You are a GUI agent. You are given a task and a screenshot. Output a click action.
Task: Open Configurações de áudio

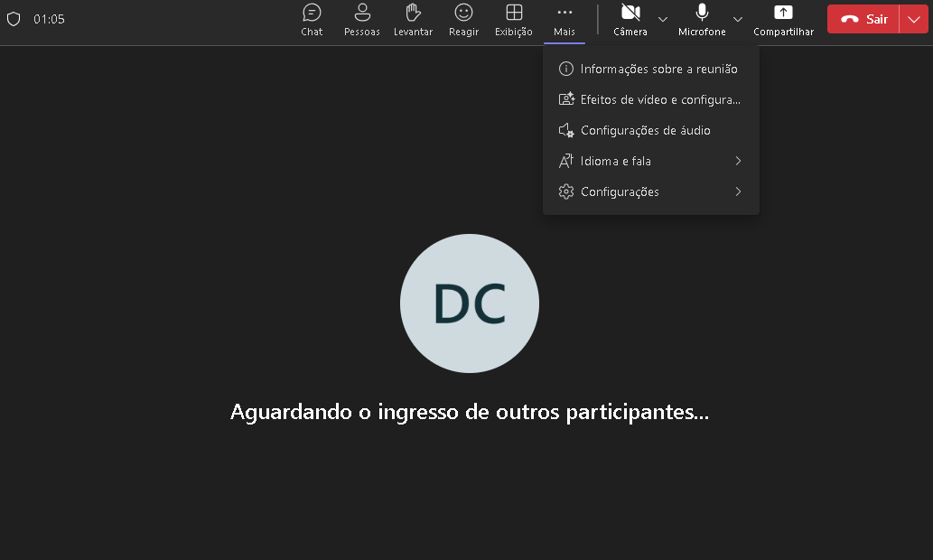coord(651,130)
